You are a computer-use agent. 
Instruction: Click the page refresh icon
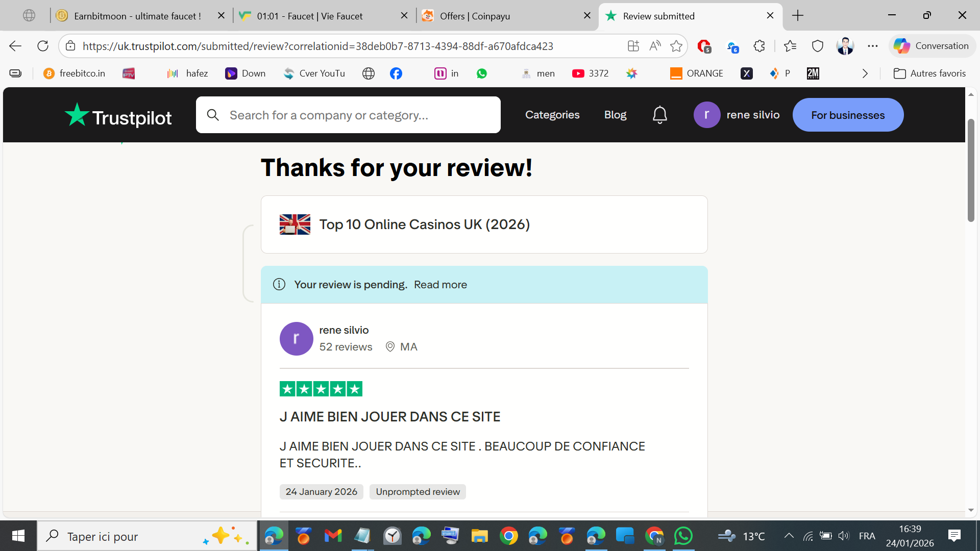(x=43, y=46)
